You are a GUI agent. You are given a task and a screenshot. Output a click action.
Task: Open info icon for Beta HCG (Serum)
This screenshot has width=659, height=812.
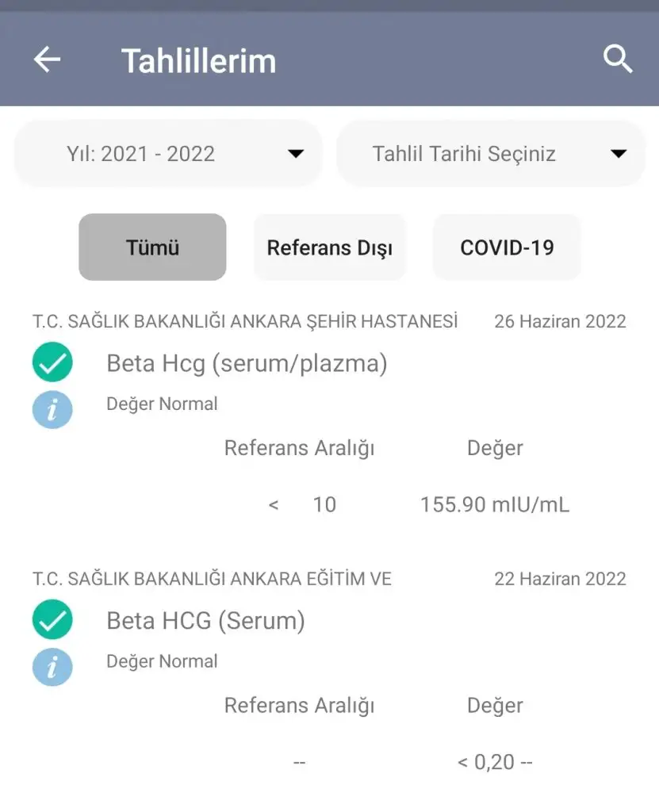tap(52, 668)
